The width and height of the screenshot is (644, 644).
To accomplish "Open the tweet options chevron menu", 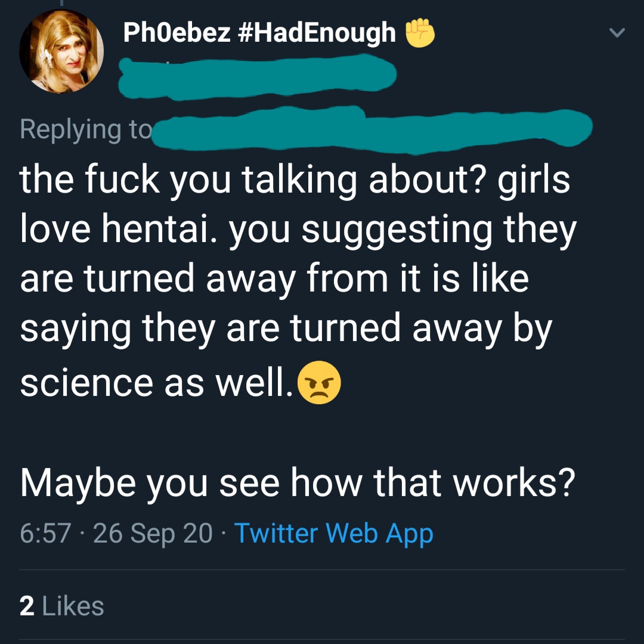I will pos(618,34).
